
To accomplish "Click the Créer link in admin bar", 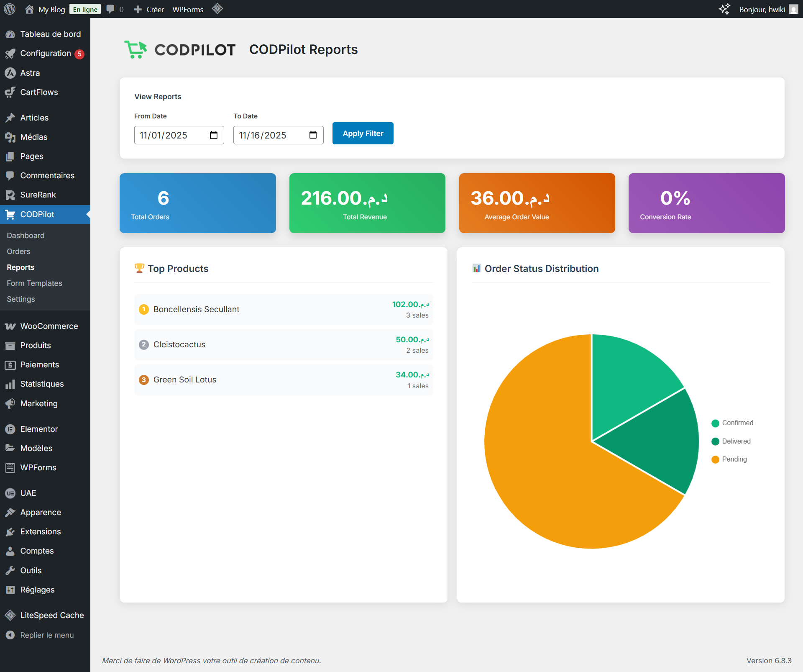I will tap(155, 9).
